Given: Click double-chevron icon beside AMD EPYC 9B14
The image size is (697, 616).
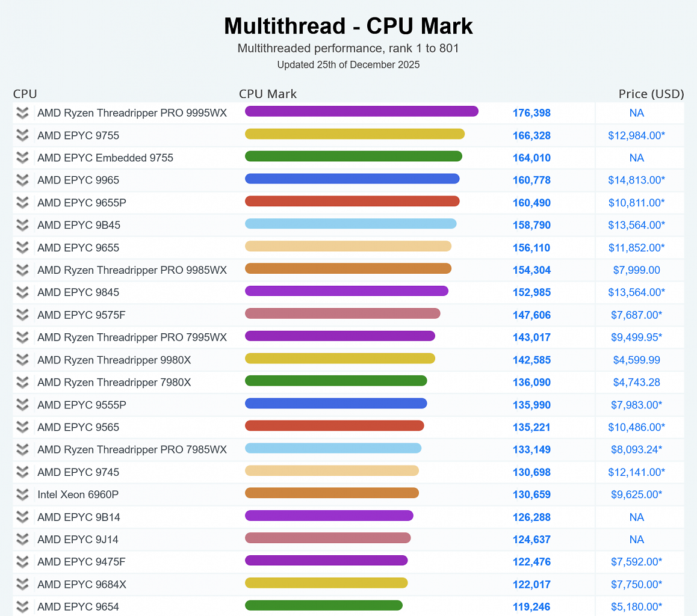Looking at the screenshot, I should [22, 517].
